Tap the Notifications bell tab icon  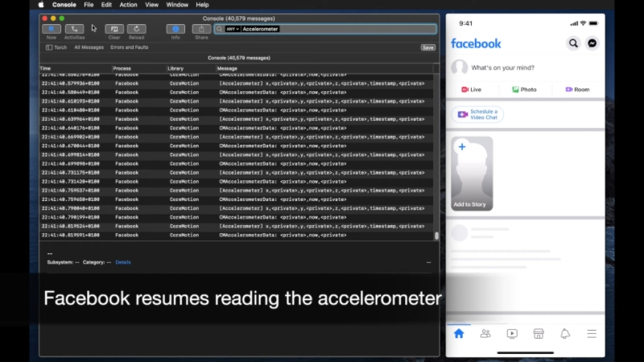[565, 334]
